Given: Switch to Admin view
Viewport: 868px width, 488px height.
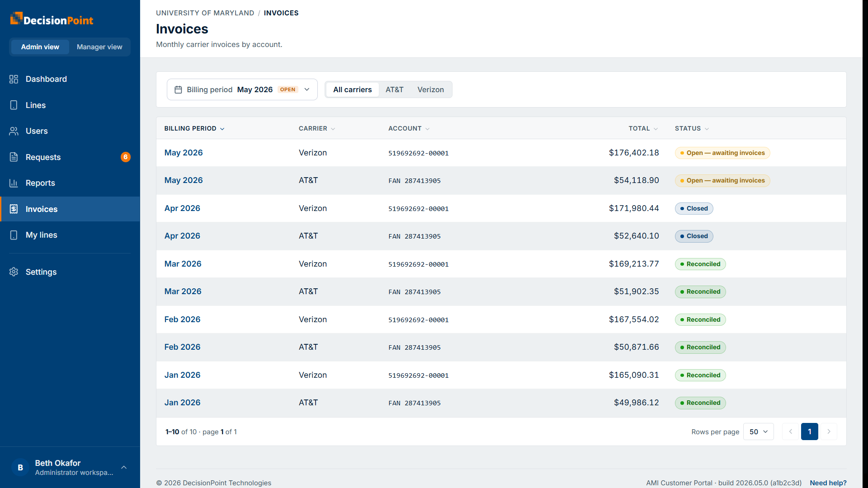Looking at the screenshot, I should [40, 47].
